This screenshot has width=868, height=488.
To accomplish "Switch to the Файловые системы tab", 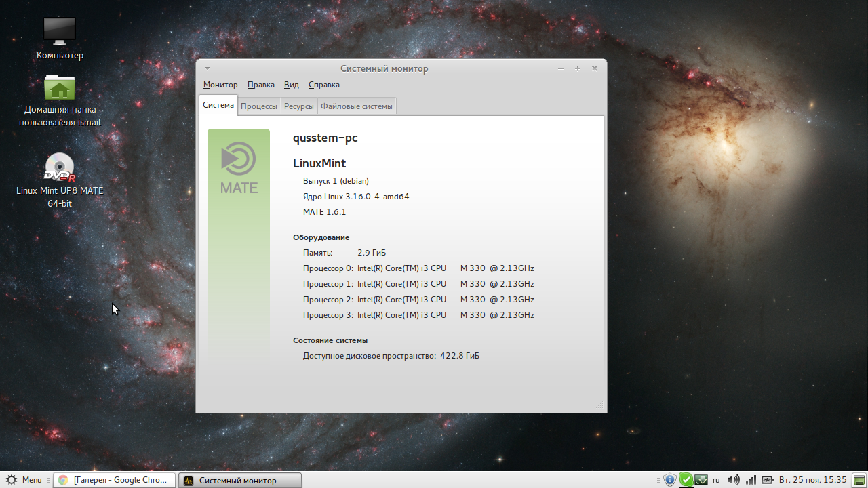I will coord(357,106).
